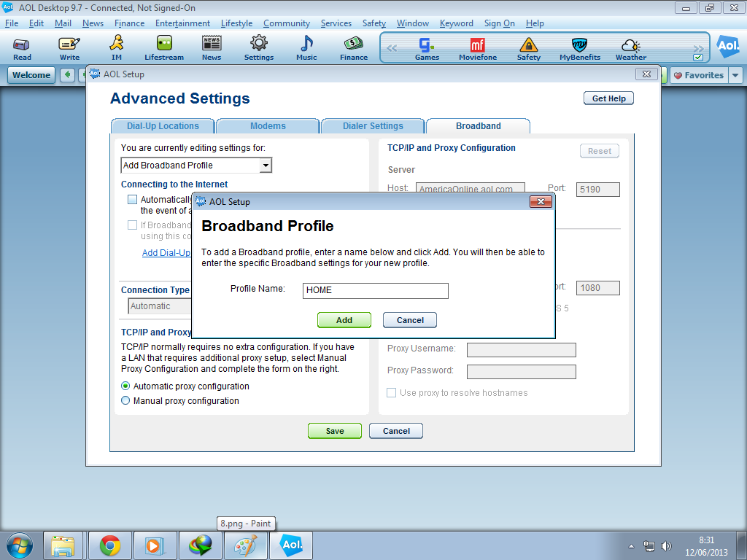This screenshot has width=747, height=560.
Task: Click the Welcome button
Action: coord(31,75)
